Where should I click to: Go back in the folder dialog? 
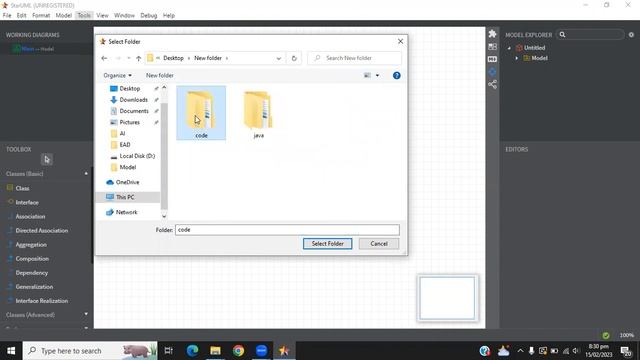[104, 58]
